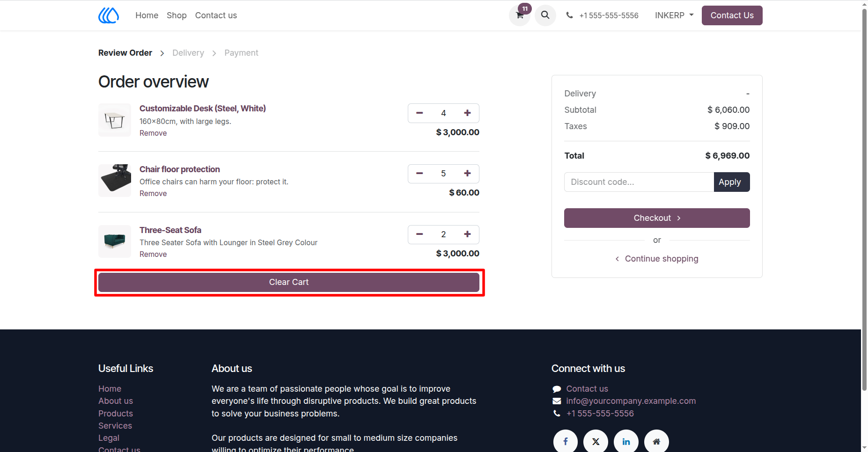Decrease Chair floor protection quantity

(419, 174)
